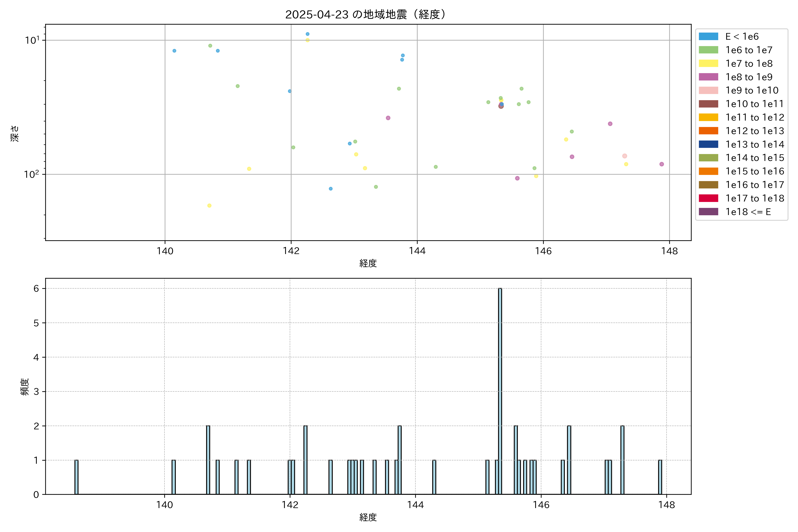Click the purple scatter point near longitude 147.9
The height and width of the screenshot is (532, 798).
point(662,164)
